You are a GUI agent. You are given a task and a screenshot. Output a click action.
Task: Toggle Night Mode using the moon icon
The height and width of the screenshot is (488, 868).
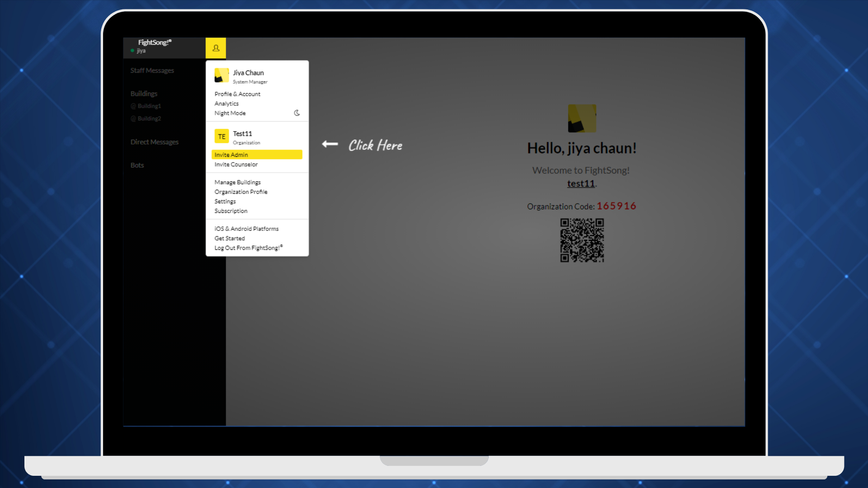coord(297,113)
